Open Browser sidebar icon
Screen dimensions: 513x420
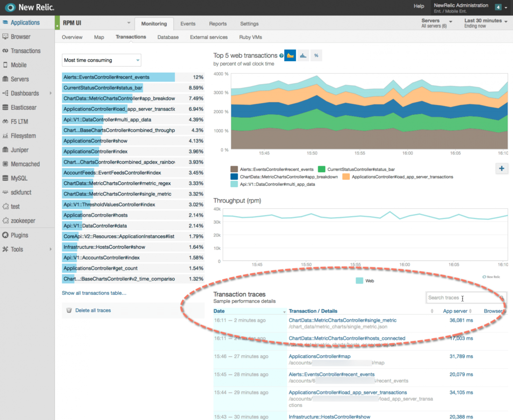coord(5,36)
